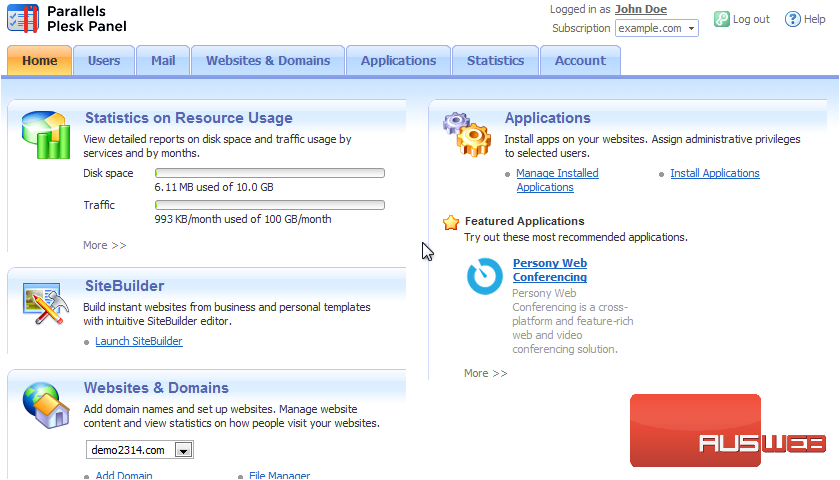Click the Launch SiteBuilder link

point(139,341)
